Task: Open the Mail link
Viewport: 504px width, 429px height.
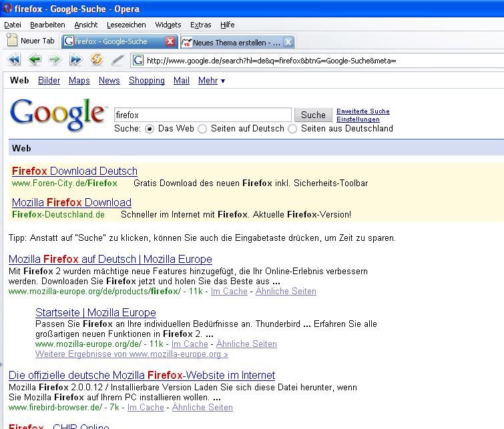Action: [x=182, y=80]
